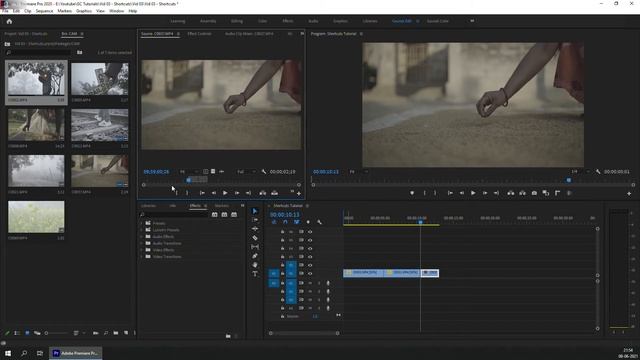Expand the Audio Transitions folder
The image size is (640, 360).
click(142, 243)
